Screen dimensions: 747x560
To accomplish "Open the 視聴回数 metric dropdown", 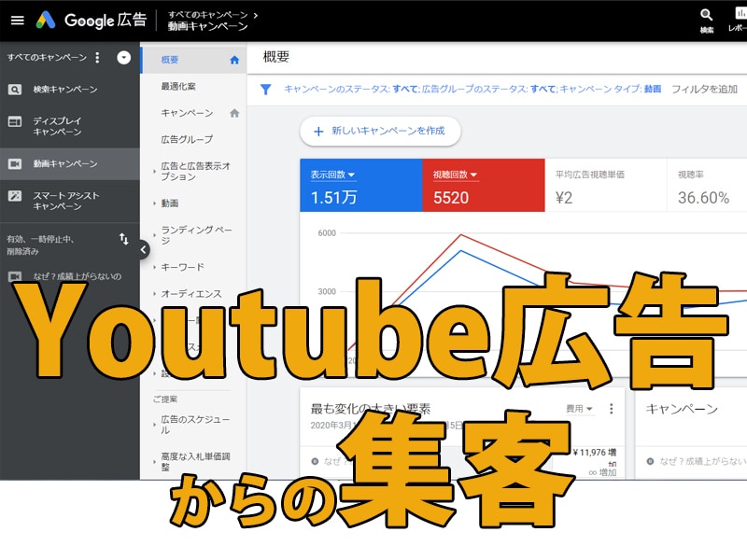I will [456, 175].
